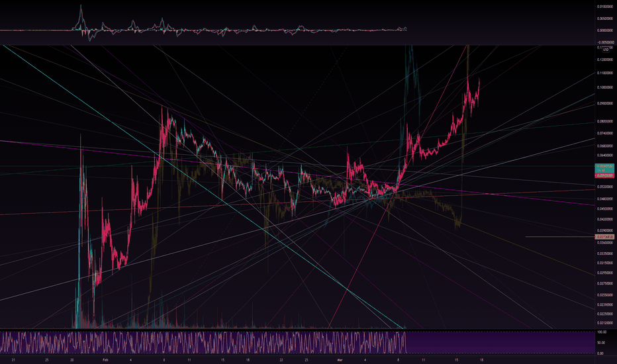Image resolution: width=617 pixels, height=364 pixels.
Task: Click the 0.07400000 price axis label
Action: click(x=605, y=134)
